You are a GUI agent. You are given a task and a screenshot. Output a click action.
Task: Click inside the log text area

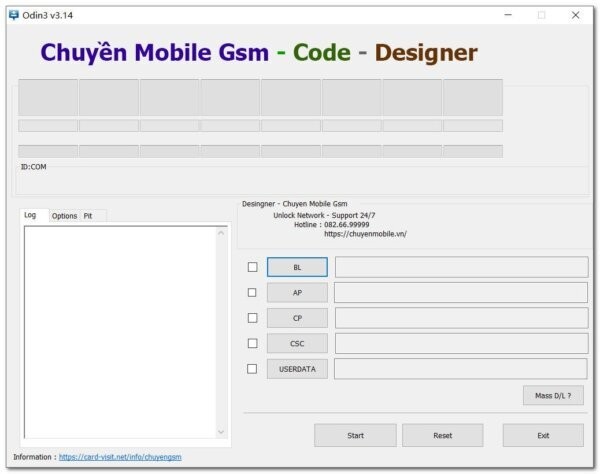point(121,332)
